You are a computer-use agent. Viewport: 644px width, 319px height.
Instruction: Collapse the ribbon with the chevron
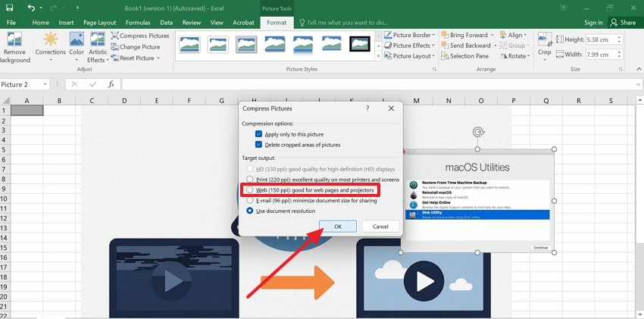pos(638,69)
